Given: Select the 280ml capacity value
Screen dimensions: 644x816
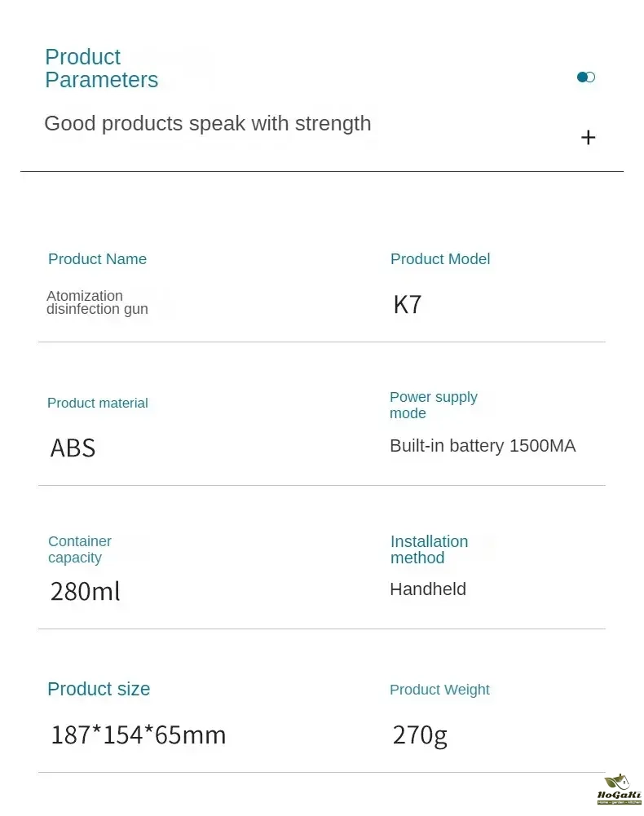Looking at the screenshot, I should (x=85, y=591).
